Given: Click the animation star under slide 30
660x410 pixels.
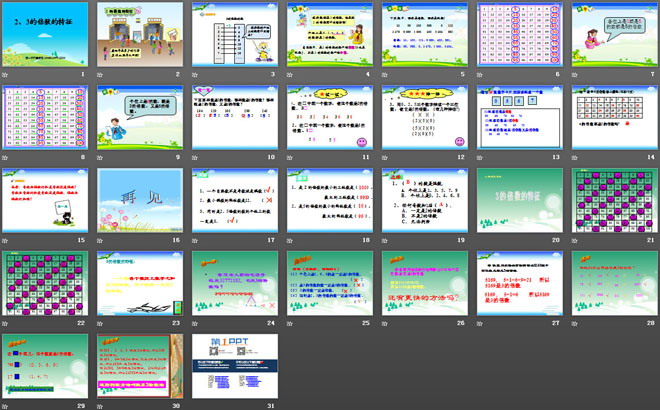Looking at the screenshot, I should tap(100, 407).
